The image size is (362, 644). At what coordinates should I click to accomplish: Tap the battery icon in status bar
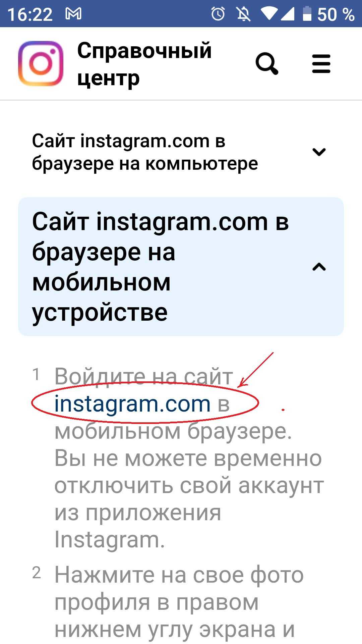click(307, 14)
